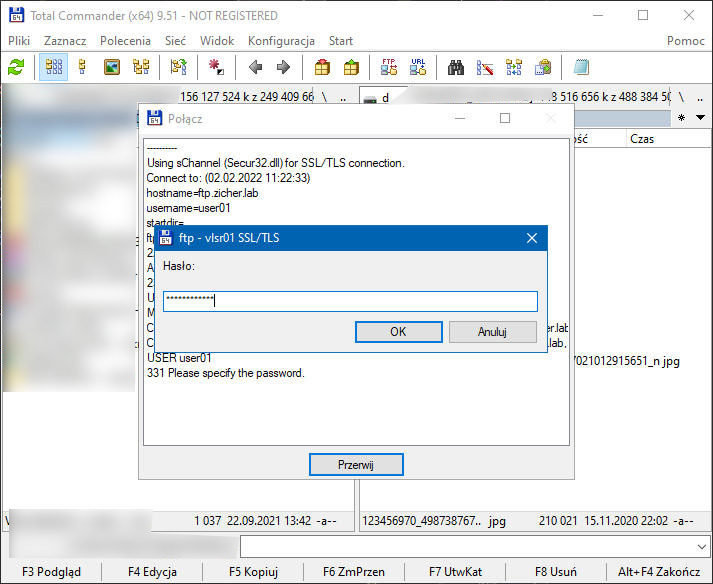Click the forward arrow navigation icon
Viewport: 713px width, 584px height.
click(283, 67)
